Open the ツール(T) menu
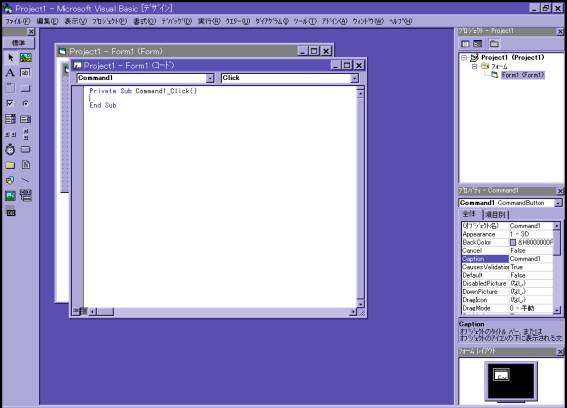This screenshot has height=408, width=567. [x=305, y=21]
